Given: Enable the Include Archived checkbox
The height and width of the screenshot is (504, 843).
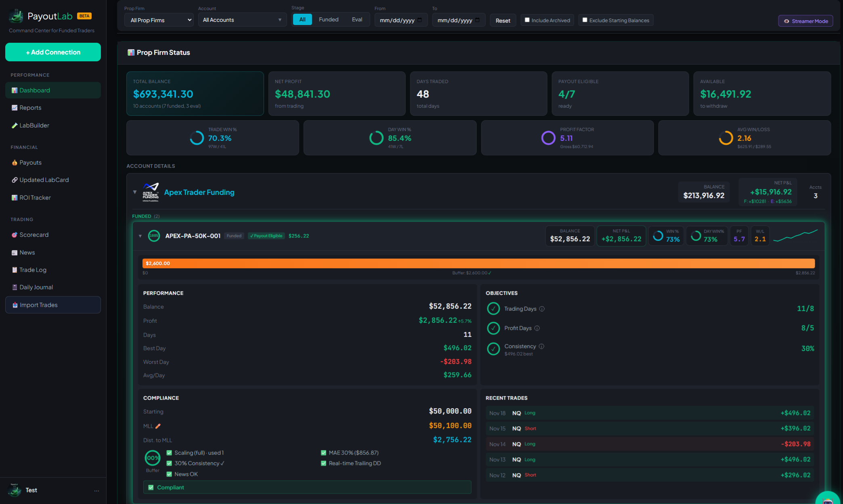Looking at the screenshot, I should coord(526,19).
